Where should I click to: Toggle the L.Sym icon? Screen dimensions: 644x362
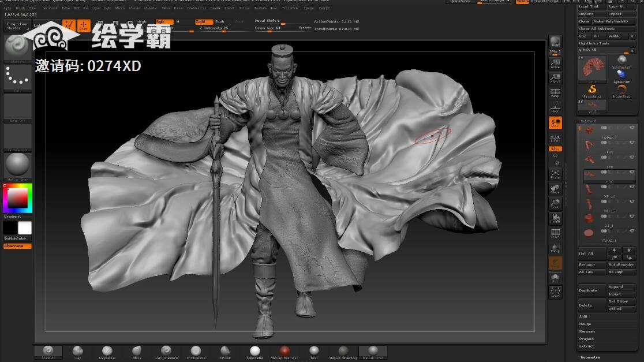555,138
